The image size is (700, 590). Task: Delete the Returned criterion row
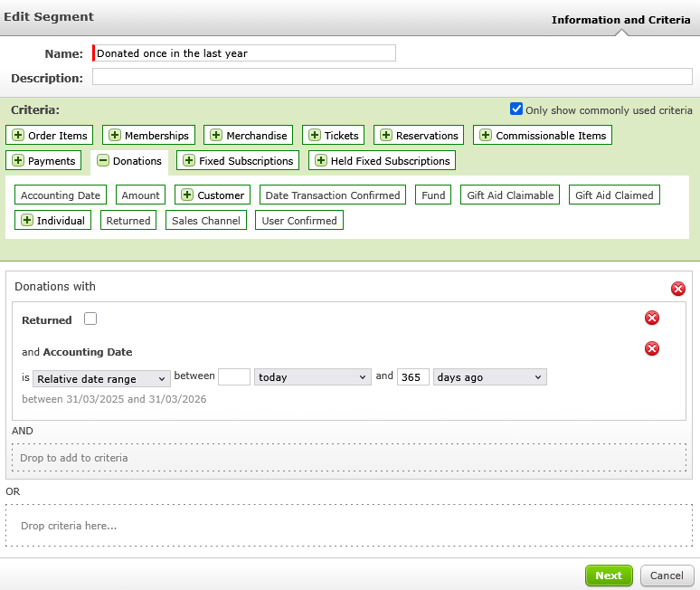click(651, 318)
